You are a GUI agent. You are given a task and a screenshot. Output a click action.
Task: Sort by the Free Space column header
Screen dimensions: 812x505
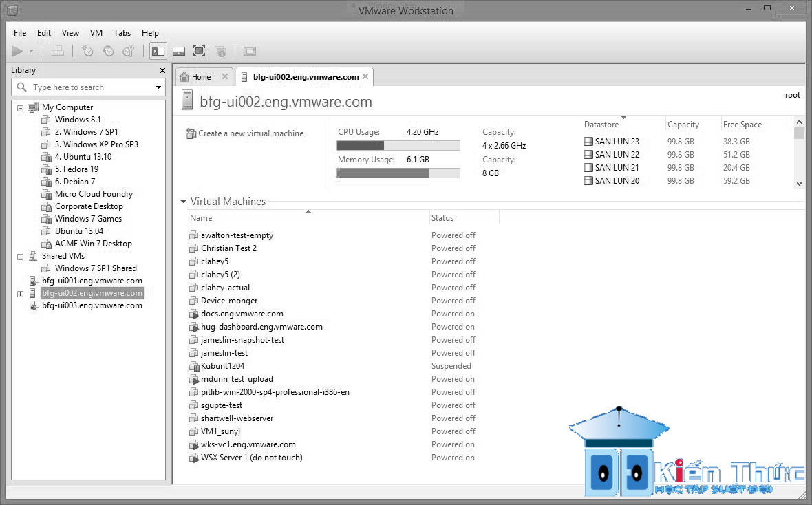point(742,125)
